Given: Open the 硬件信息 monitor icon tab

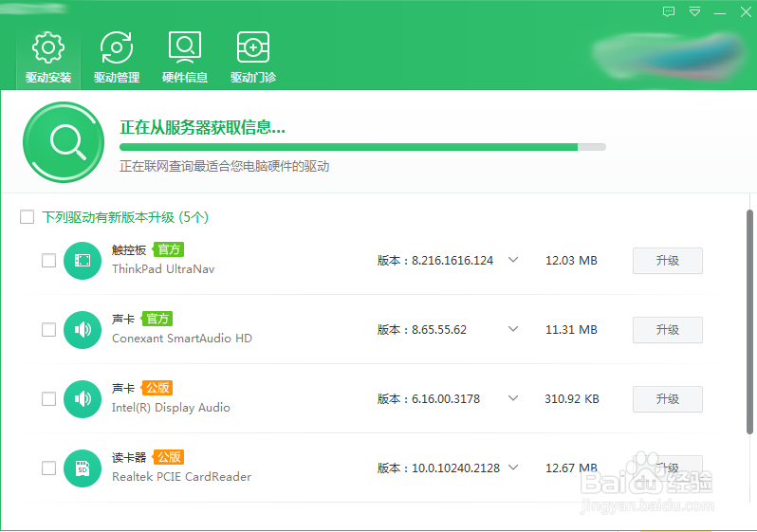Looking at the screenshot, I should pos(184,47).
